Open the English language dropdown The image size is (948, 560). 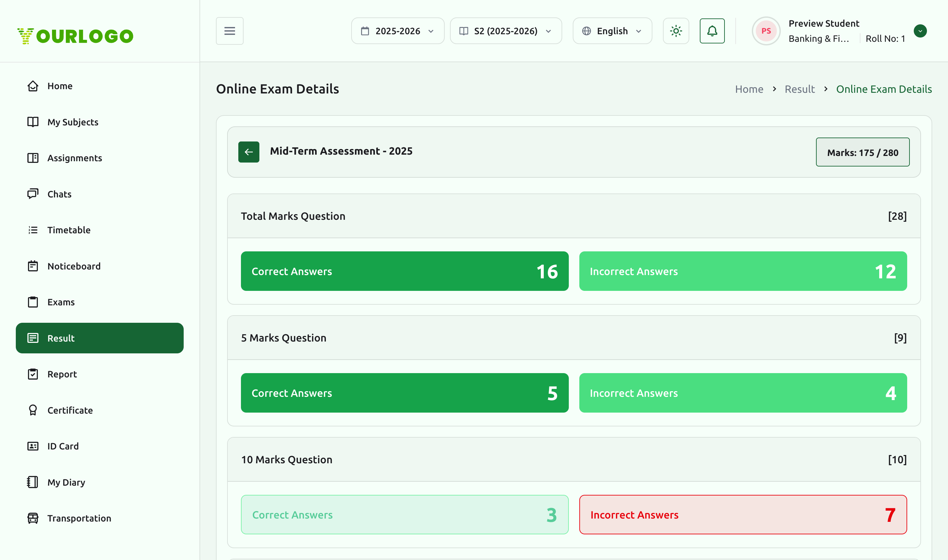tap(612, 31)
